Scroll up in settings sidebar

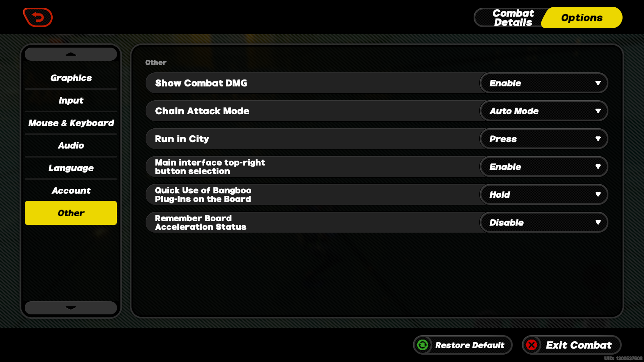[71, 54]
